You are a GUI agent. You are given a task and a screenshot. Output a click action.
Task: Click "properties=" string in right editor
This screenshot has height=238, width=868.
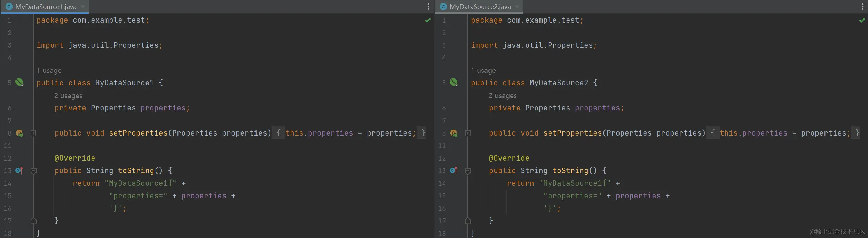(573, 196)
